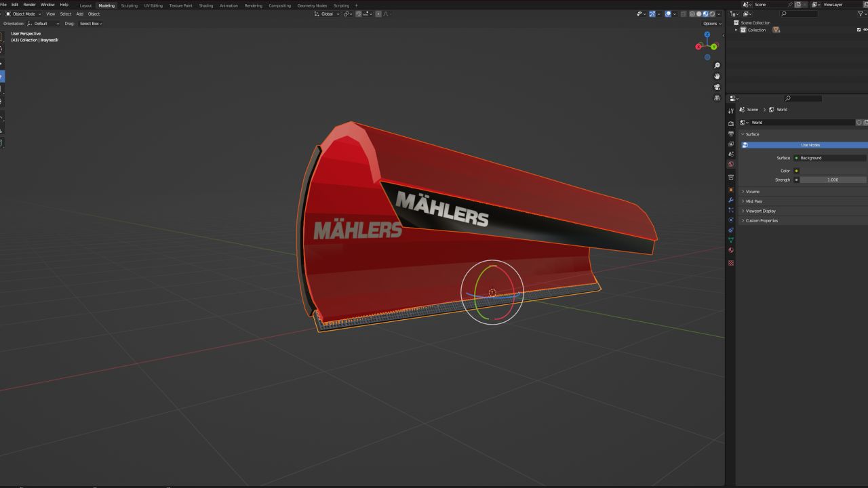Toggle viewport overlays display

[667, 14]
